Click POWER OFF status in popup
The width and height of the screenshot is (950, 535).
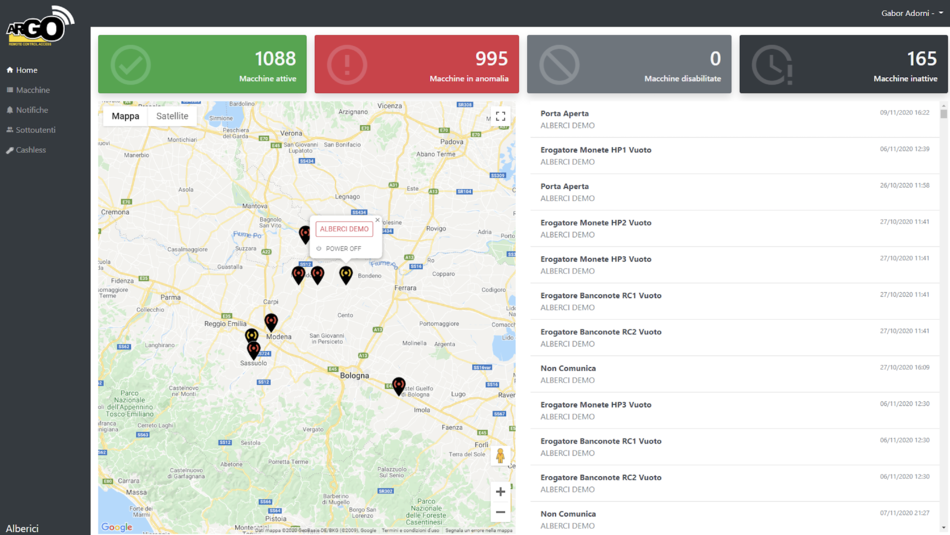pos(343,249)
